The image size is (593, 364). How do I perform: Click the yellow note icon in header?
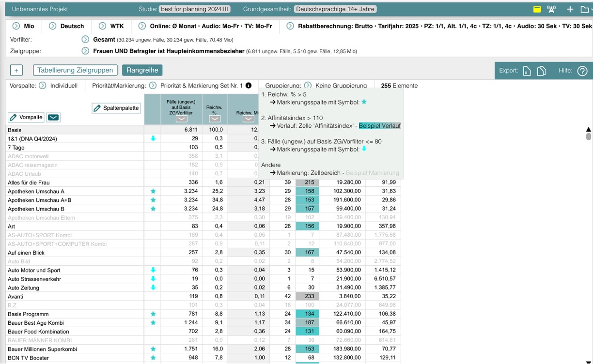coord(537,9)
